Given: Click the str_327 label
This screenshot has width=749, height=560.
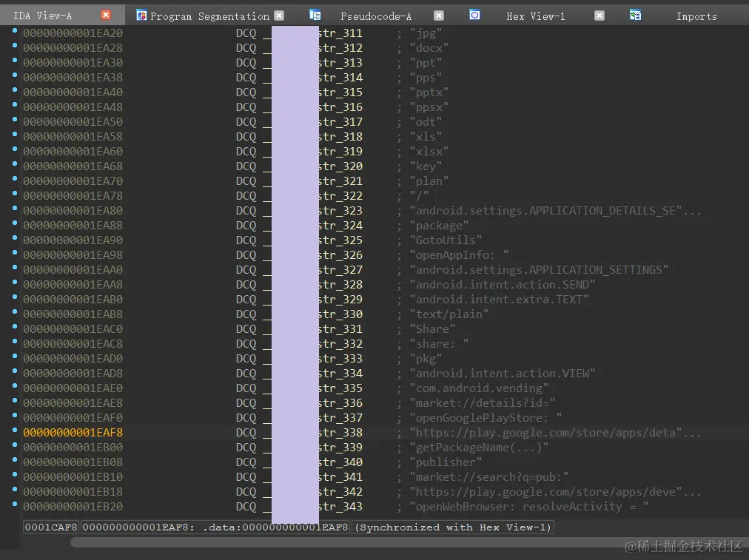Looking at the screenshot, I should [x=340, y=270].
